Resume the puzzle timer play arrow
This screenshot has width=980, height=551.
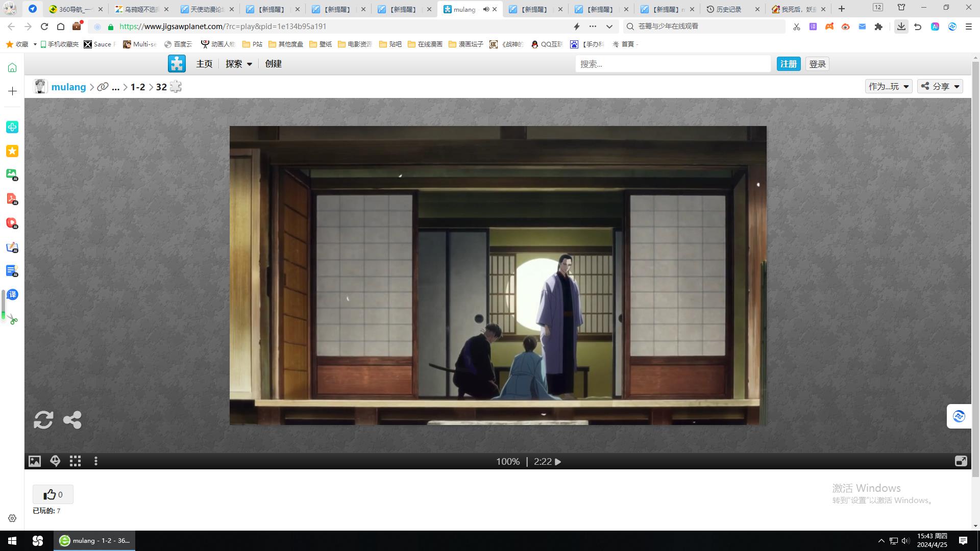click(x=558, y=462)
